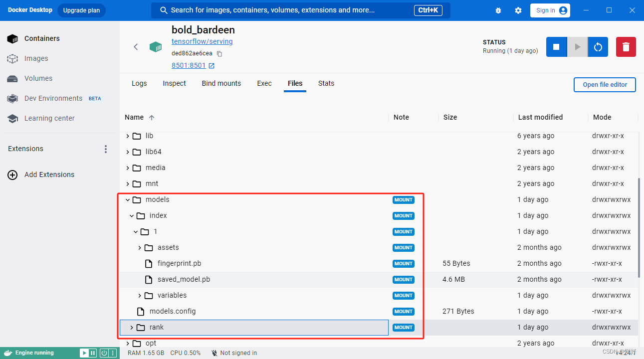Collapse the folder named 1
This screenshot has width=644, height=359.
(x=136, y=232)
